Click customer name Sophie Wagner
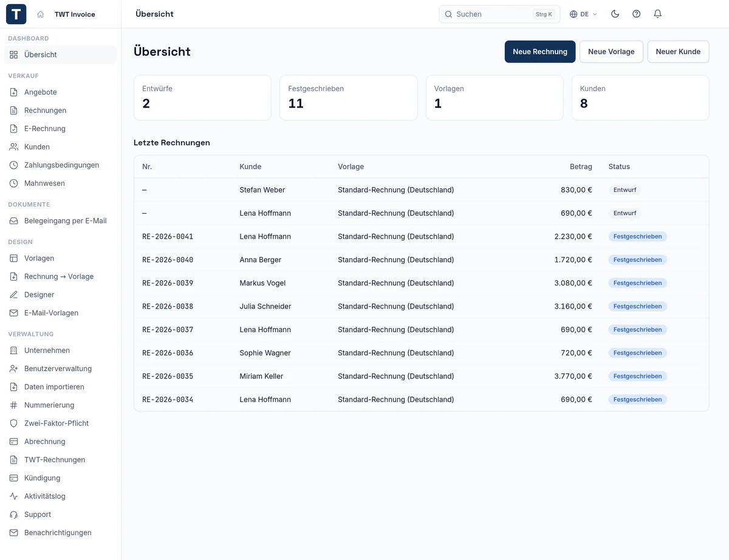The height and width of the screenshot is (560, 729). pos(265,353)
